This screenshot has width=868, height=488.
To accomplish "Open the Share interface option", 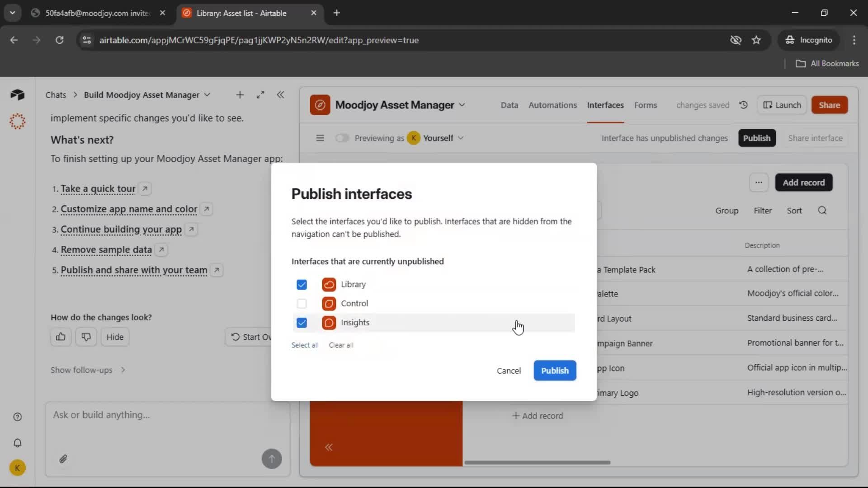I will tap(815, 138).
